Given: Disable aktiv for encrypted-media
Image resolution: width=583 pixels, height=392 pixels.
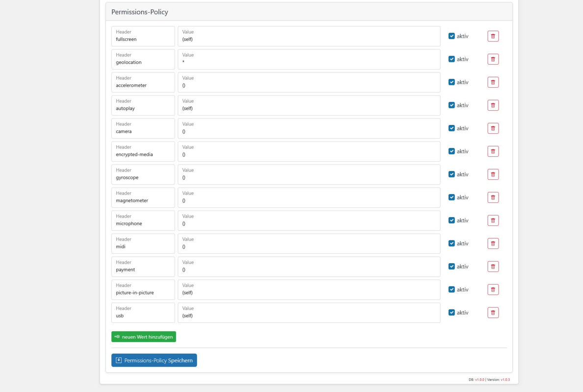Looking at the screenshot, I should pos(452,151).
